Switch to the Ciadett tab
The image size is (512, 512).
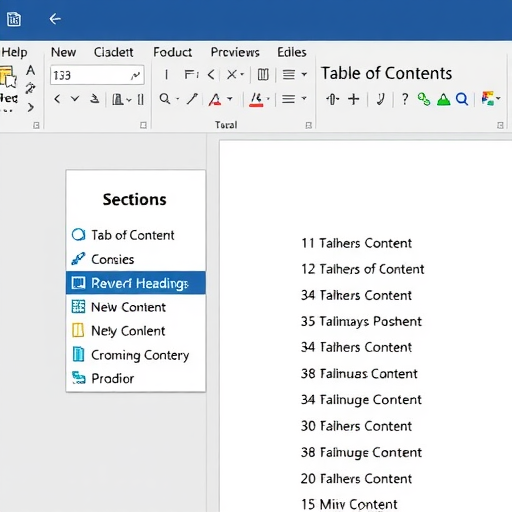coord(113,52)
